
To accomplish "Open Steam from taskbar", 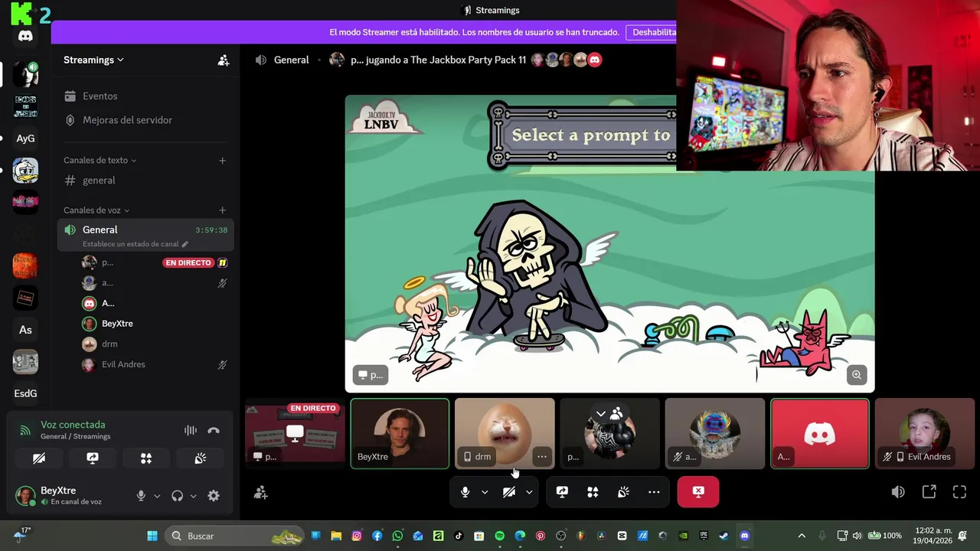I will (724, 536).
